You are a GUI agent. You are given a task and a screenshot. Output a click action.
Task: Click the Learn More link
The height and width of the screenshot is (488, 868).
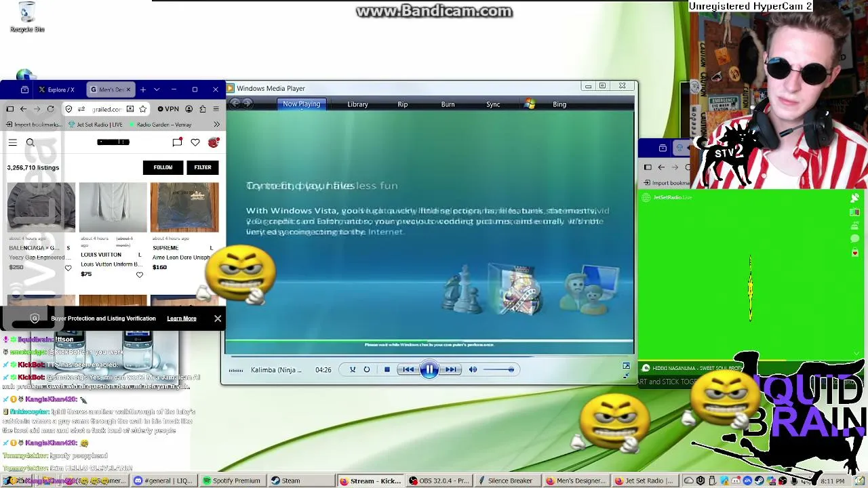182,319
